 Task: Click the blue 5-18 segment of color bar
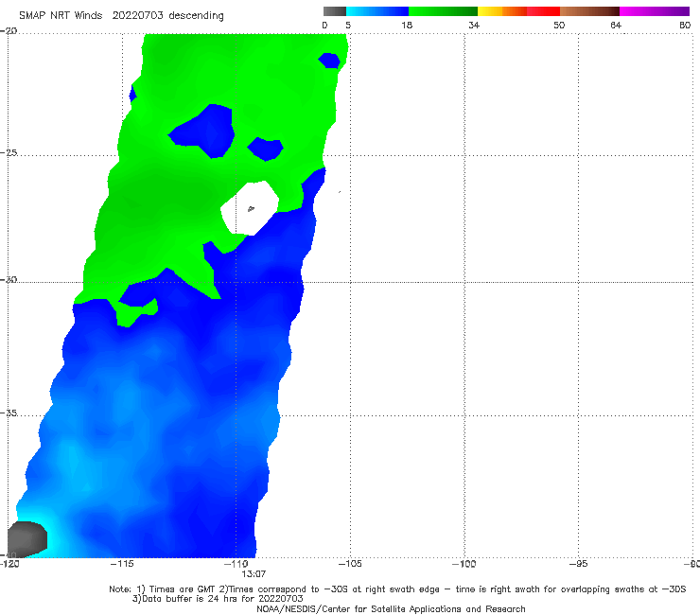[377, 11]
